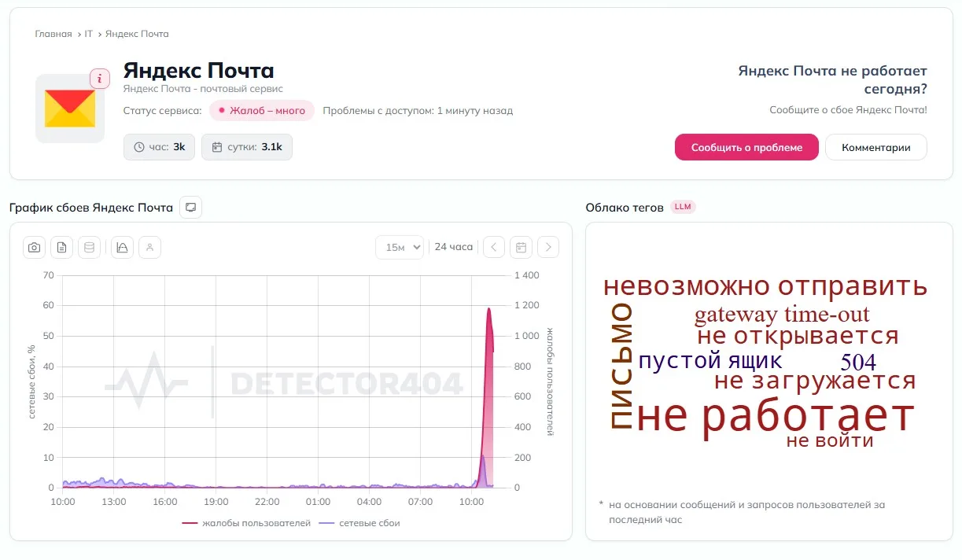Click tag 'не загружается' in cloud

pyautogui.click(x=815, y=381)
